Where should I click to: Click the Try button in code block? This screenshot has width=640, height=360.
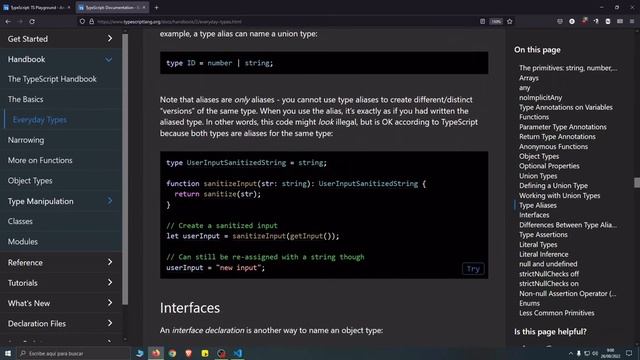click(x=473, y=269)
